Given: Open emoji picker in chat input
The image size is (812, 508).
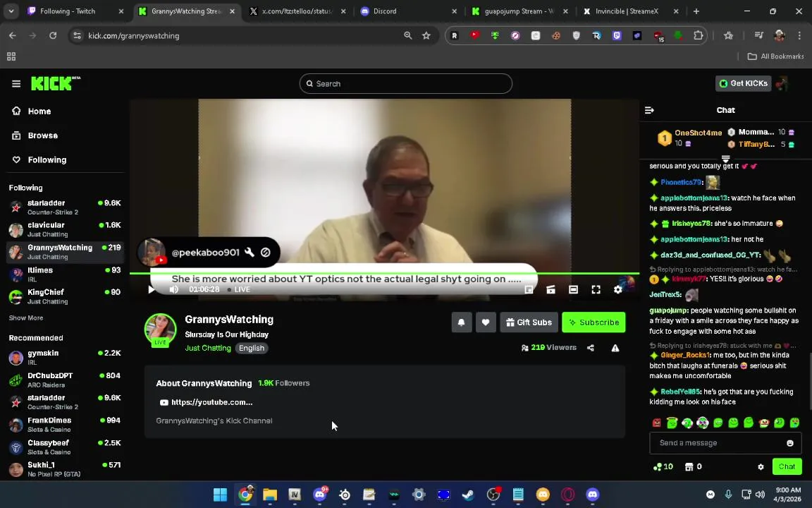Looking at the screenshot, I should [x=789, y=442].
